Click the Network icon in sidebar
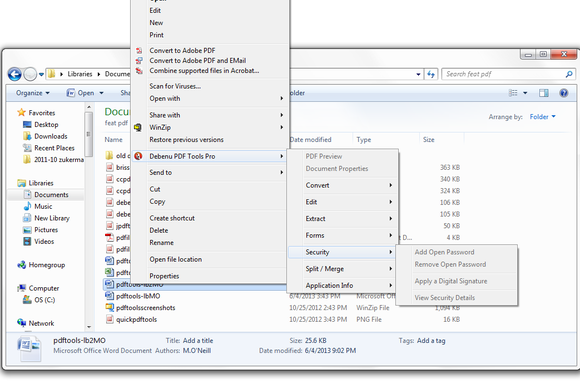The image size is (580, 388). 21,323
